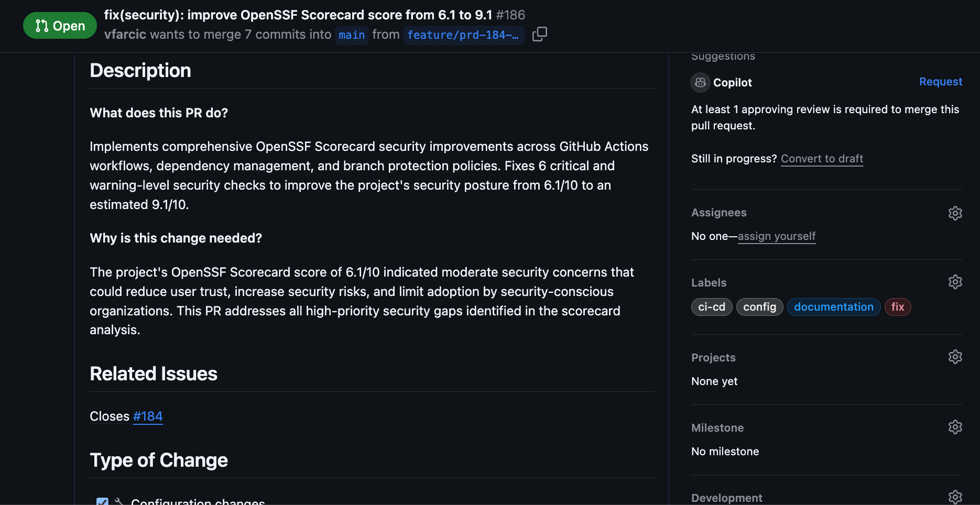Select the ci-cd label
This screenshot has height=505, width=980.
(x=711, y=307)
